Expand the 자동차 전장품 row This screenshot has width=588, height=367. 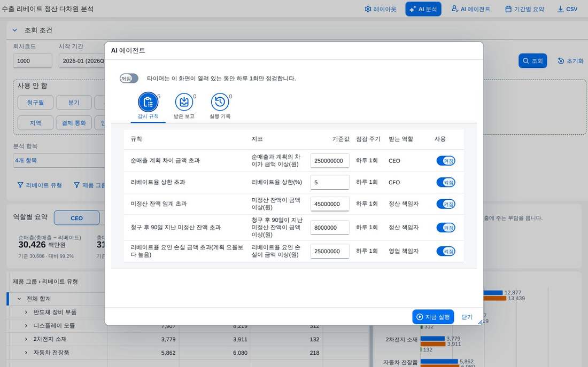26,353
